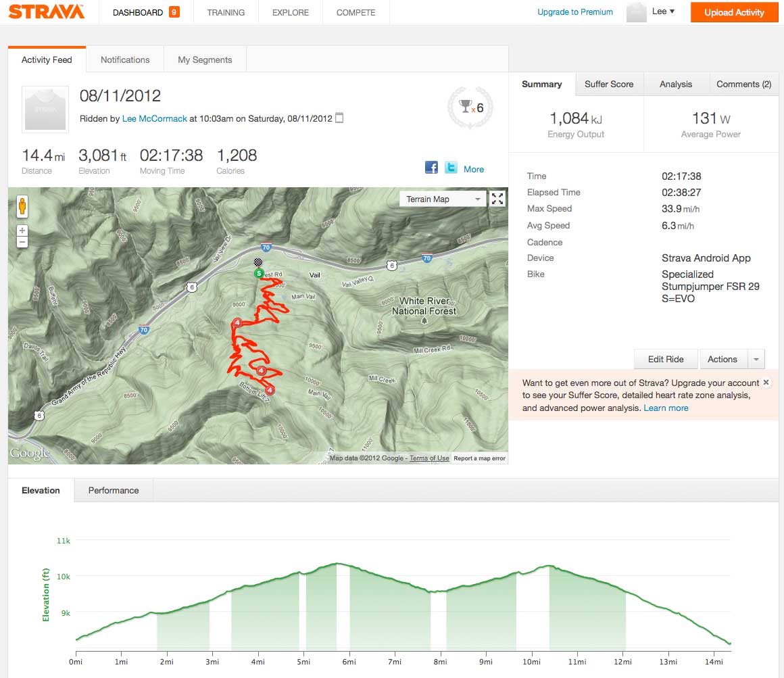This screenshot has width=784, height=678.
Task: Open the dashboard notification count badge
Action: (174, 12)
